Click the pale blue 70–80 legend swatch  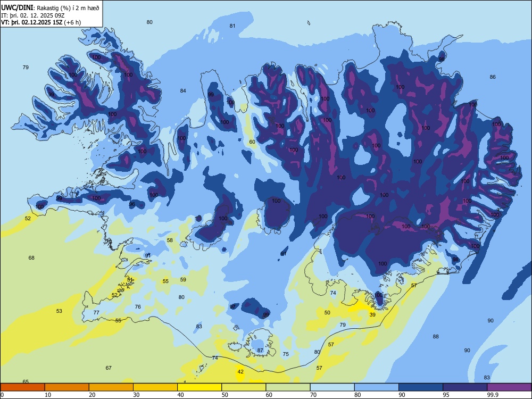point(332,387)
